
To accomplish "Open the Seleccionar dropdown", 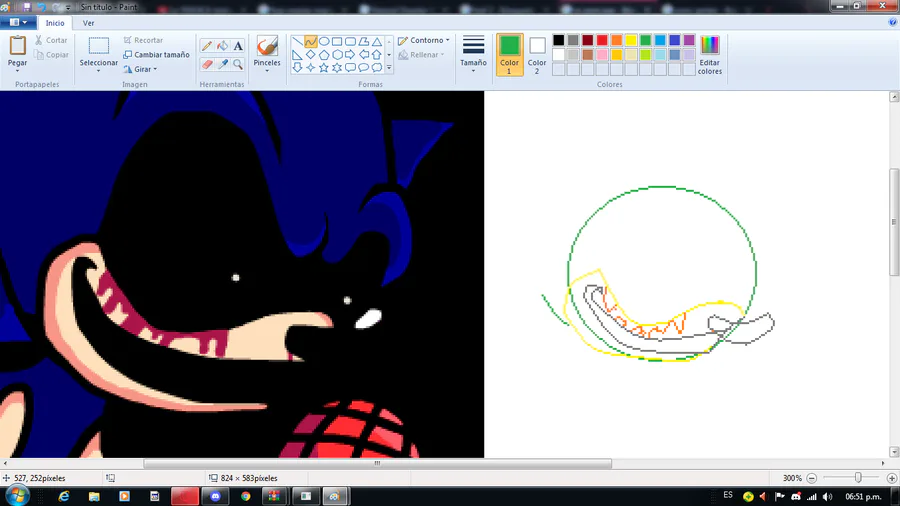I will 98,70.
